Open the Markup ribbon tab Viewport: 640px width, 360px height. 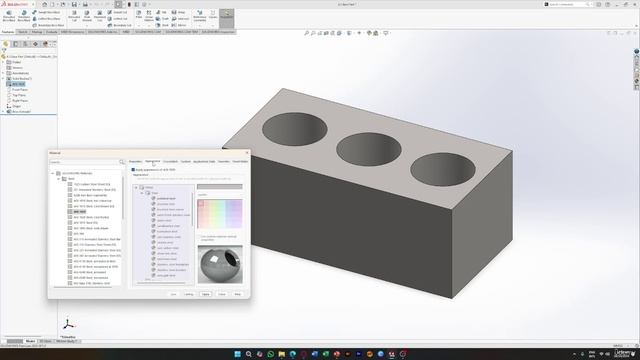click(37, 32)
